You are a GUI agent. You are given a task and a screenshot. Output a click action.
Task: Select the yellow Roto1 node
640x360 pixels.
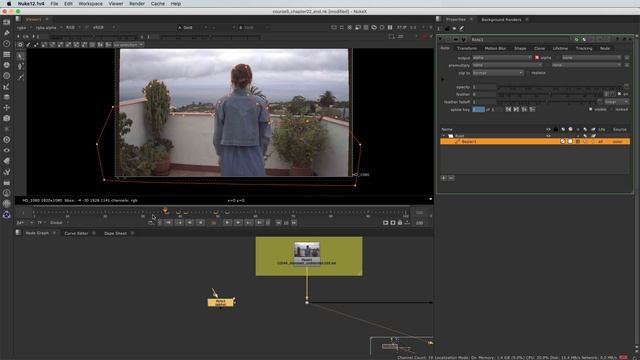pyautogui.click(x=220, y=302)
